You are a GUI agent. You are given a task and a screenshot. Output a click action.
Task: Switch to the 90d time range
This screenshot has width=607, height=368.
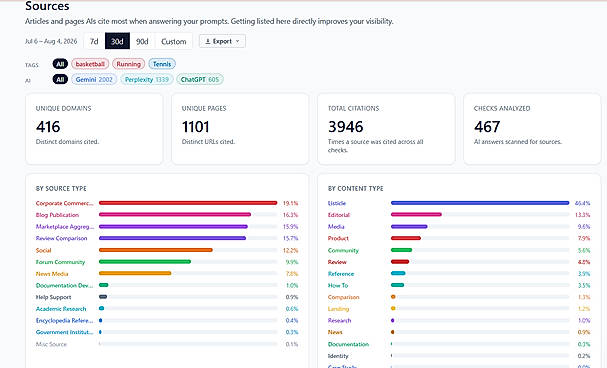[142, 41]
